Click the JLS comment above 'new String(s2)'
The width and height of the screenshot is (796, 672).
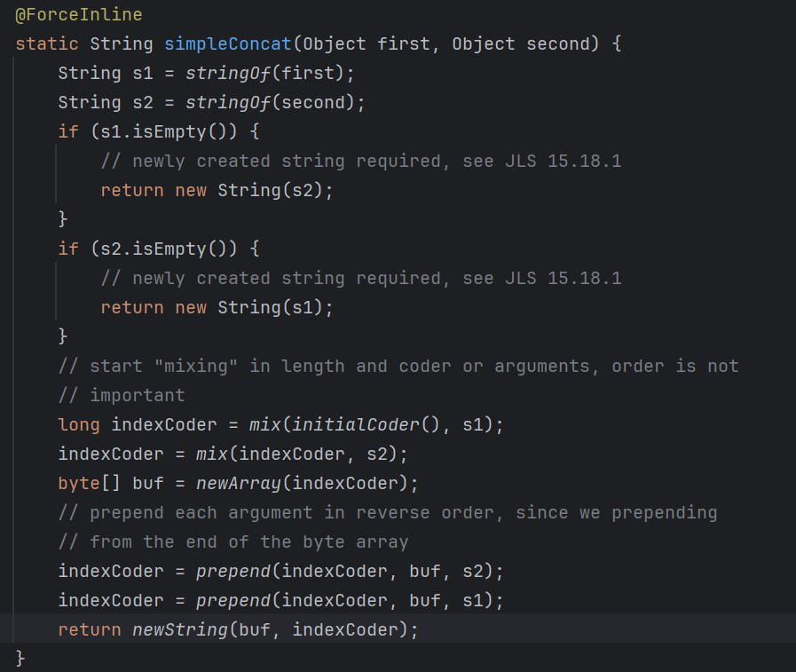coord(361,161)
